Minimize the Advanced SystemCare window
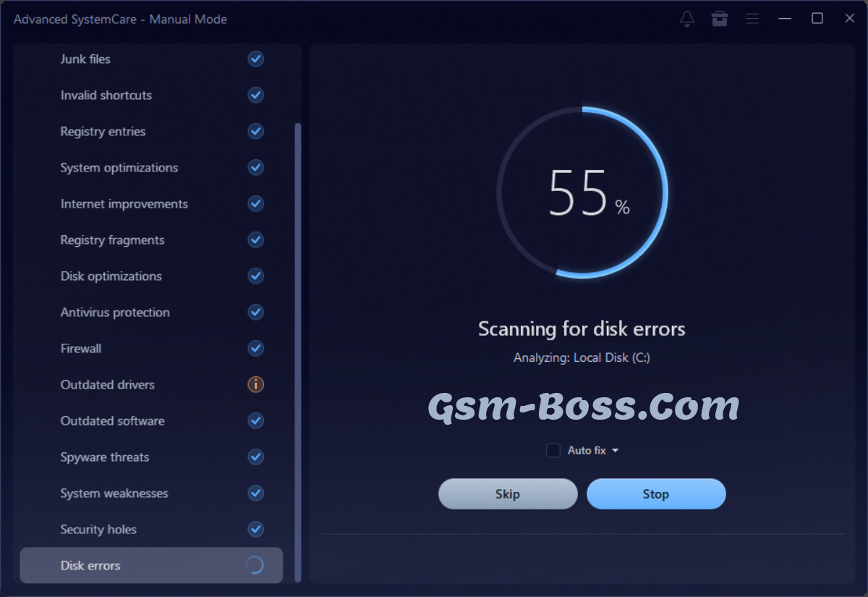Screen dimensions: 868x597 pos(785,19)
